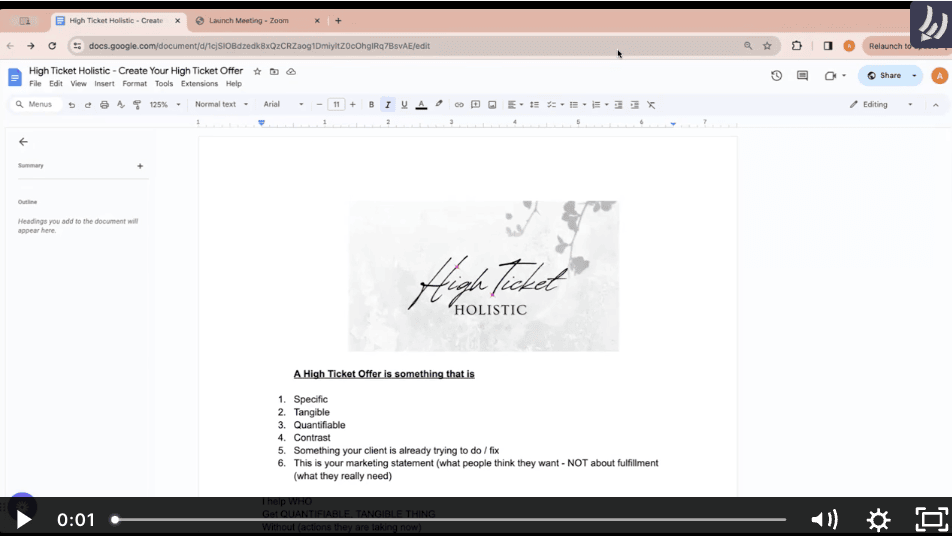
Task: Insert a link
Action: [x=459, y=105]
